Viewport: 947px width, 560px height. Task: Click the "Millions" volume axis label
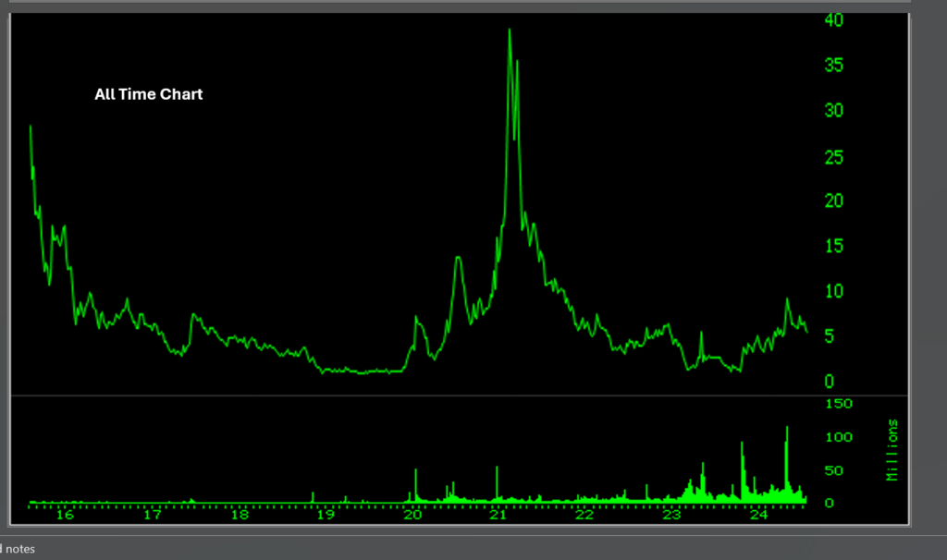[892, 450]
